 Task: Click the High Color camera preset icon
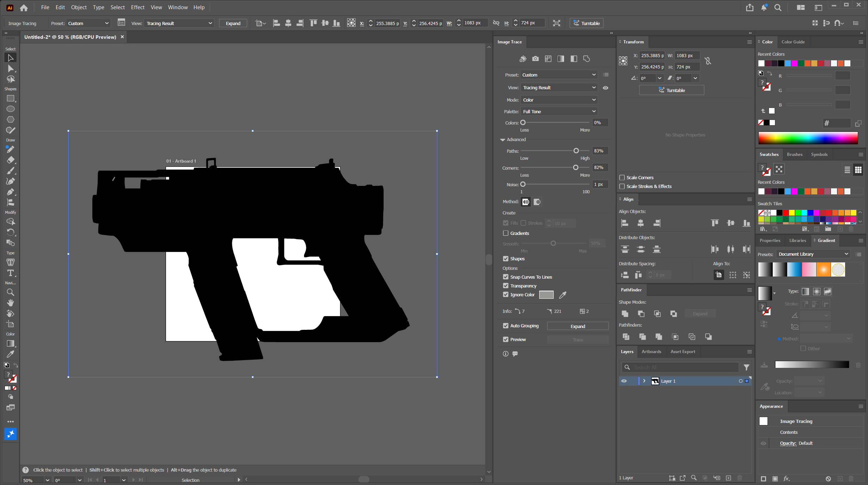tap(535, 59)
